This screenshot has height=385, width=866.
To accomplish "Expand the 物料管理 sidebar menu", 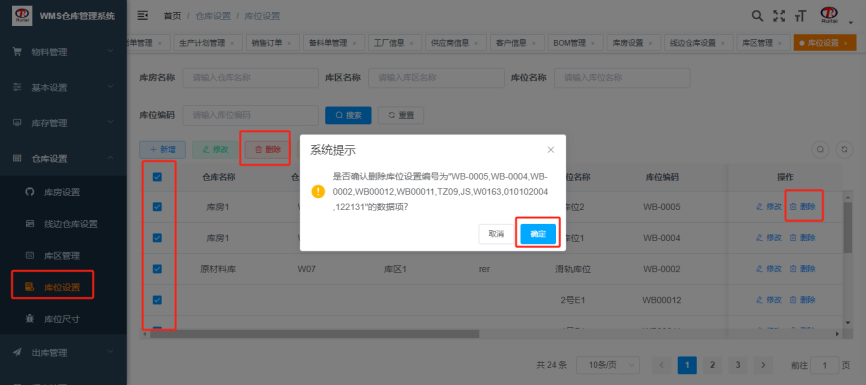I will [64, 51].
